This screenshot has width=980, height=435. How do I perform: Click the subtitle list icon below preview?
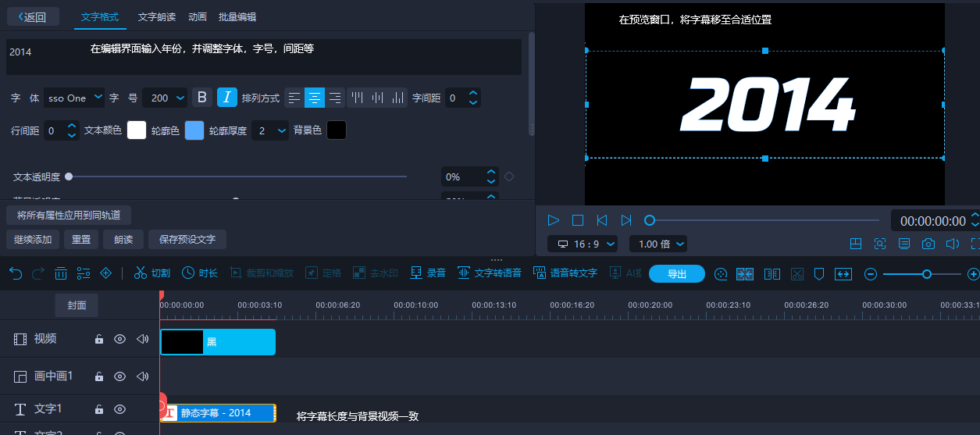904,244
